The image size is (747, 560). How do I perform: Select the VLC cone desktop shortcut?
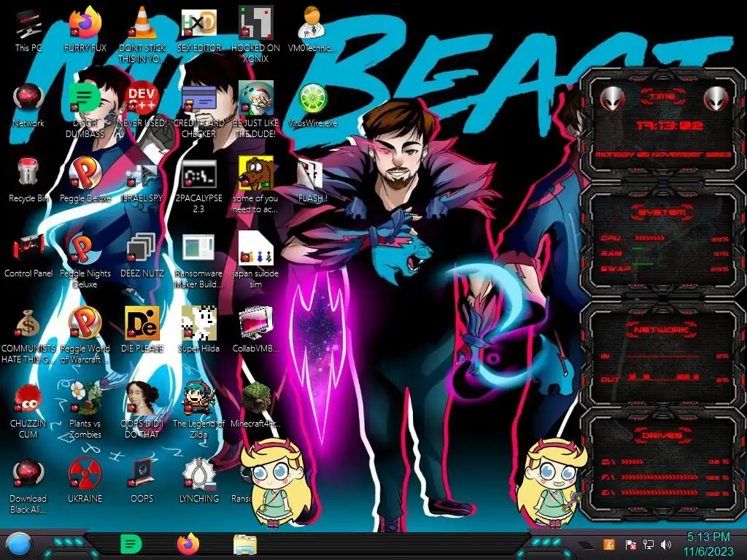click(x=142, y=35)
